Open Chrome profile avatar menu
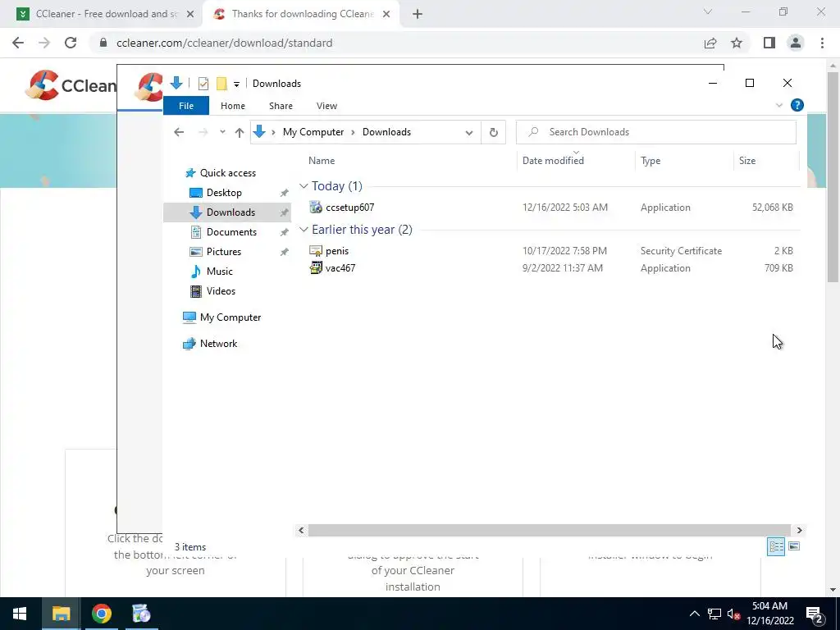 (796, 43)
